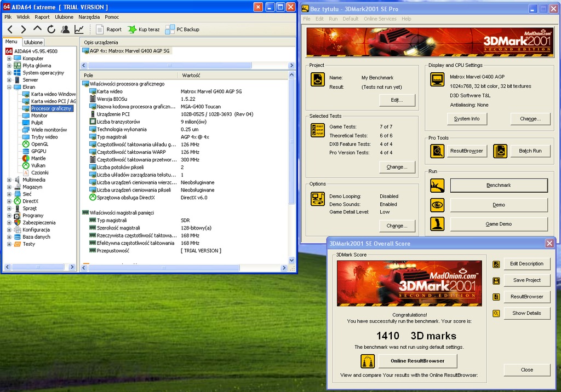Viewport: 561px width, 392px height.
Task: Open the user icon in AIDA64 toolbar
Action: 65,30
